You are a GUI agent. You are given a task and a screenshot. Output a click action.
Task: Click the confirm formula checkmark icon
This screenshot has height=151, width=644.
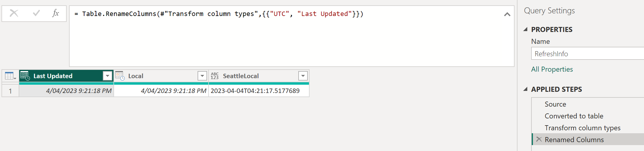click(36, 13)
